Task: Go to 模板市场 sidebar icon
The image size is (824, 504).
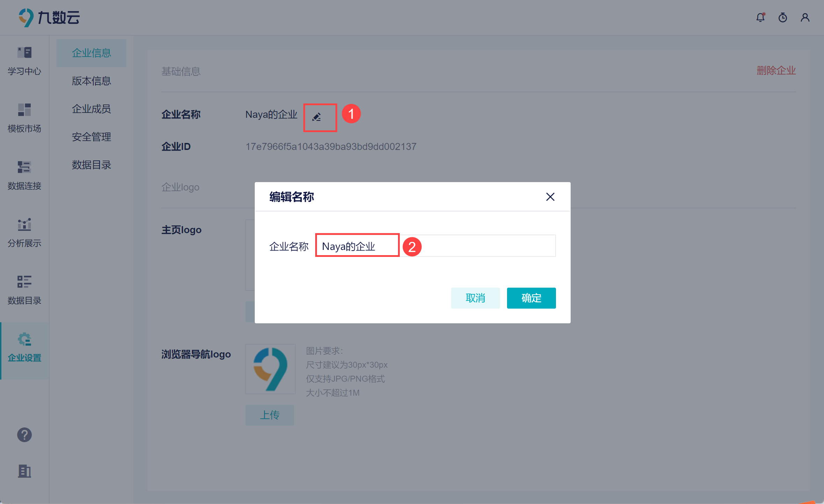Action: (24, 118)
